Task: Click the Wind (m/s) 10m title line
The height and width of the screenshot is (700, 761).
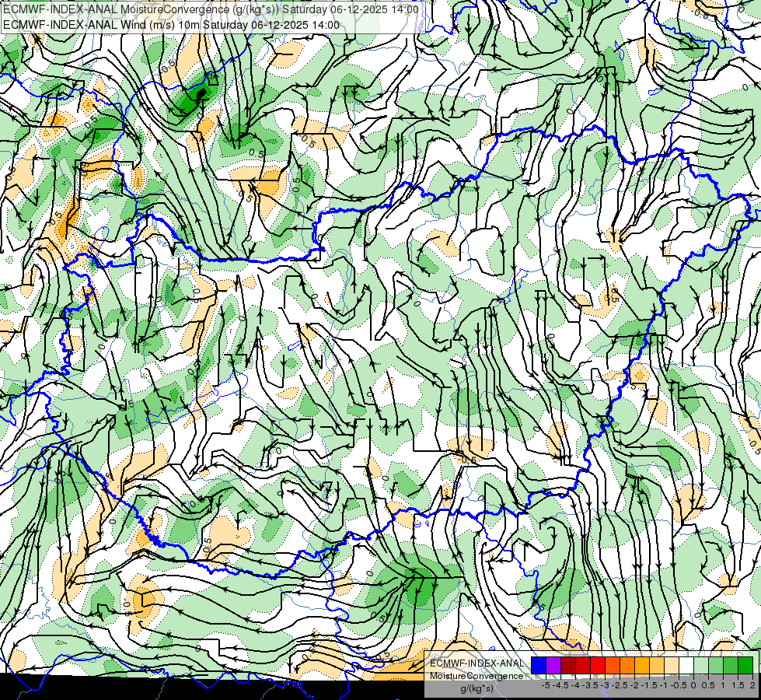Action: (x=171, y=25)
